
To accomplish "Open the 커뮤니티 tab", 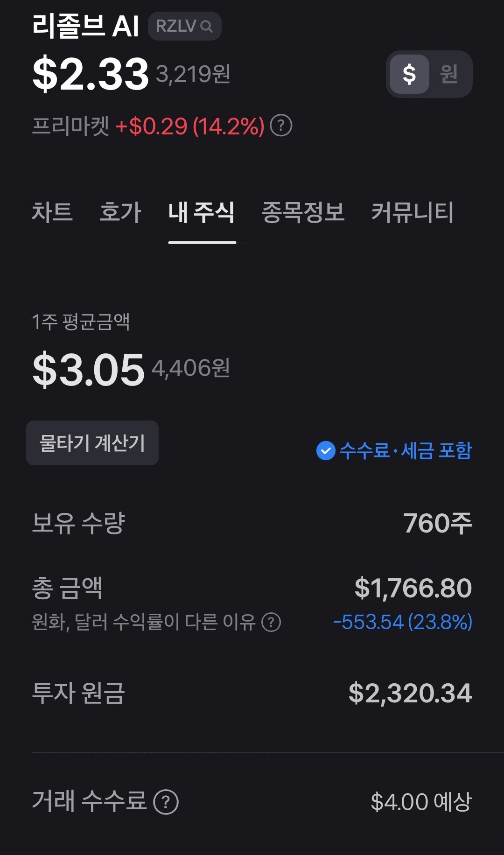I will coord(412,212).
